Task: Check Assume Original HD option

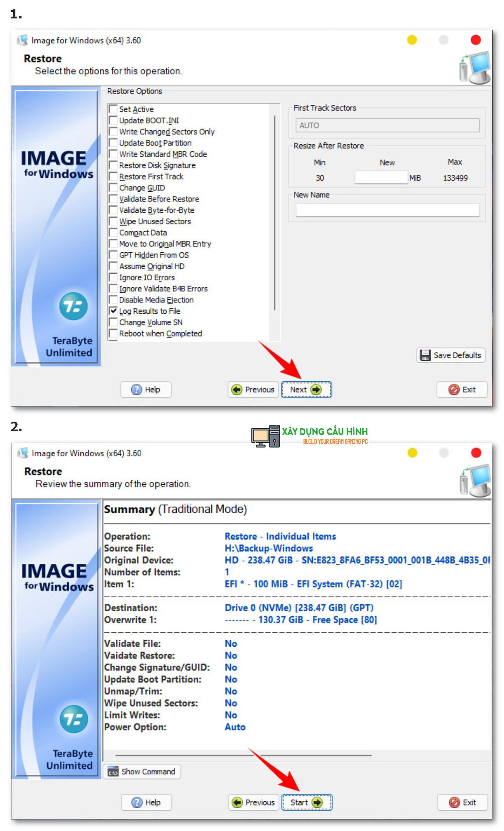Action: [113, 266]
